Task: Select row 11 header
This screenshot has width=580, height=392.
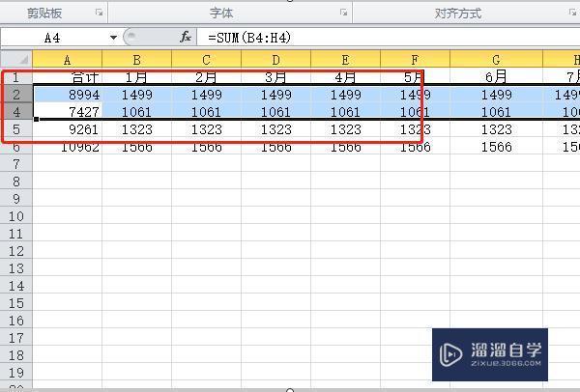Action: point(16,233)
